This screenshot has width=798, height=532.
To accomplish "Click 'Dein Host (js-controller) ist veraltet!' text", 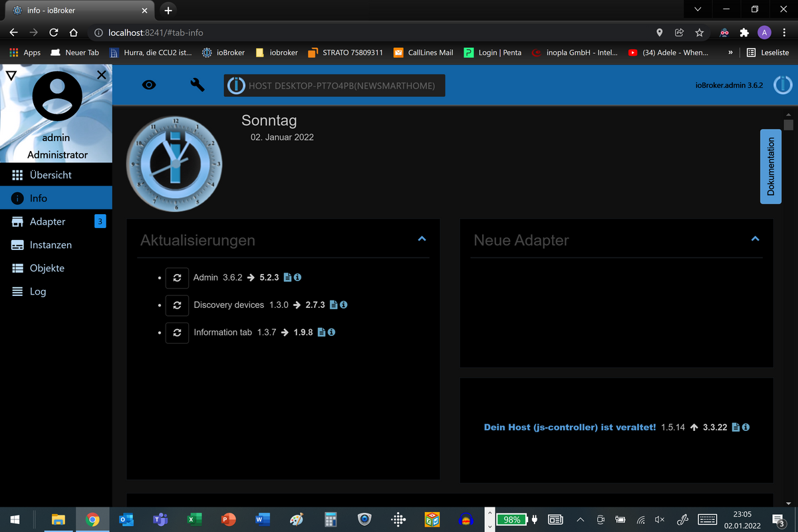I will click(570, 427).
